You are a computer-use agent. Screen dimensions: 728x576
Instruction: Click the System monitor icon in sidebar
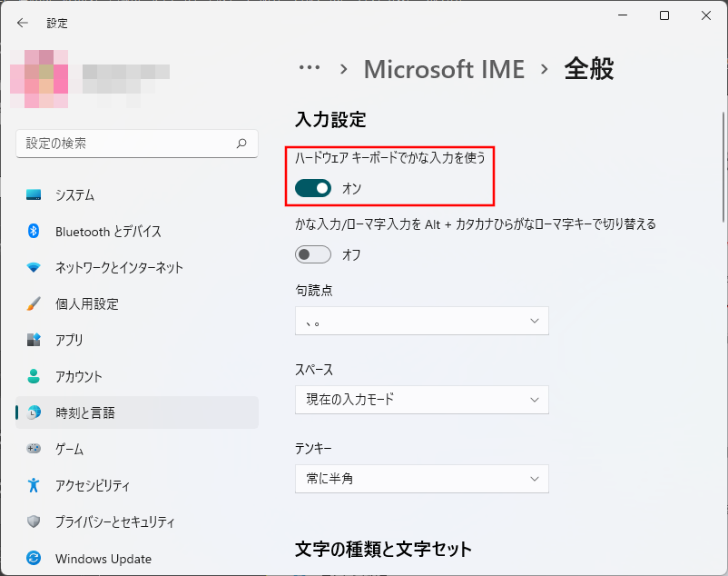[x=34, y=195]
